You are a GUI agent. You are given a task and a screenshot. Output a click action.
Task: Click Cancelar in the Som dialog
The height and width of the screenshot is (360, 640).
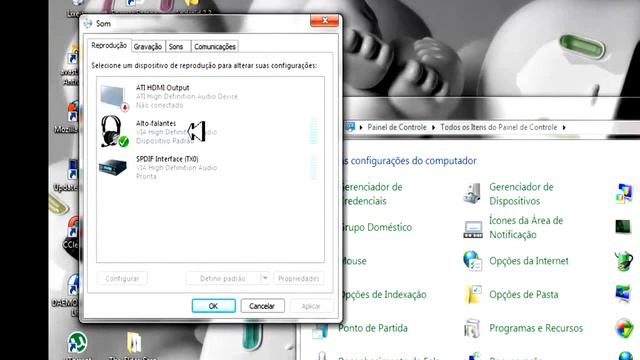coord(262,306)
